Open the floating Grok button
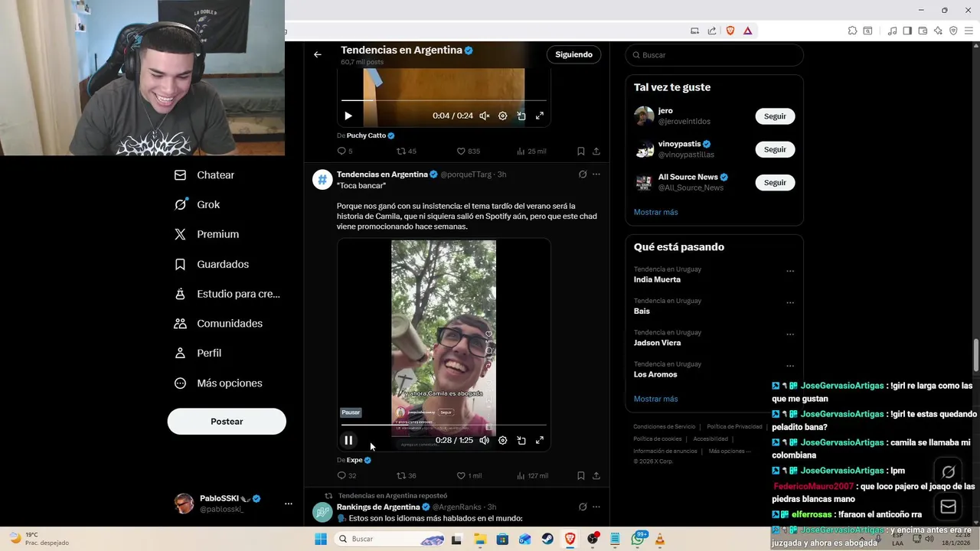The width and height of the screenshot is (980, 551). point(948,472)
